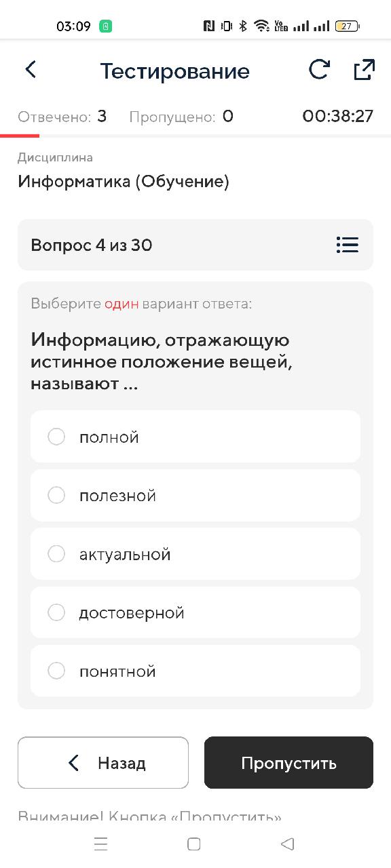Tap the red progress bar

(20, 136)
